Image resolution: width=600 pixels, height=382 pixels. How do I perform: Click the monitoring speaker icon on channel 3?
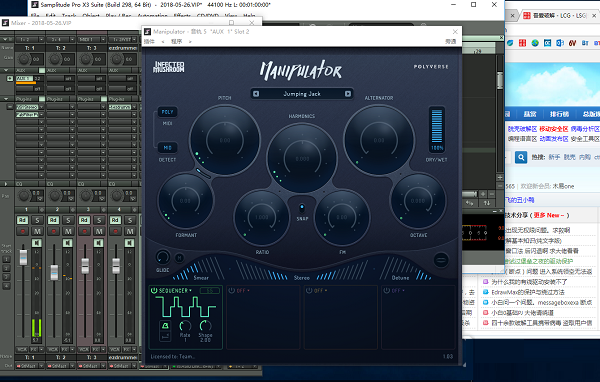pyautogui.click(x=99, y=243)
